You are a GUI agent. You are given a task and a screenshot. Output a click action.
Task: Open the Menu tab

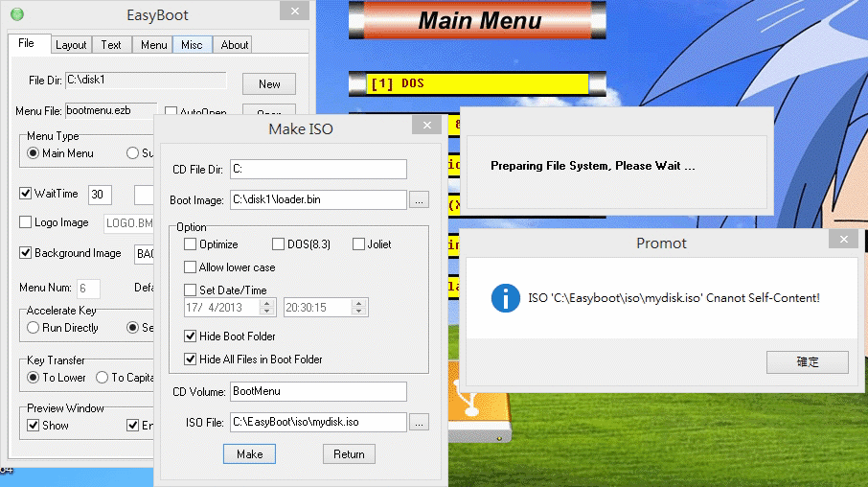153,45
